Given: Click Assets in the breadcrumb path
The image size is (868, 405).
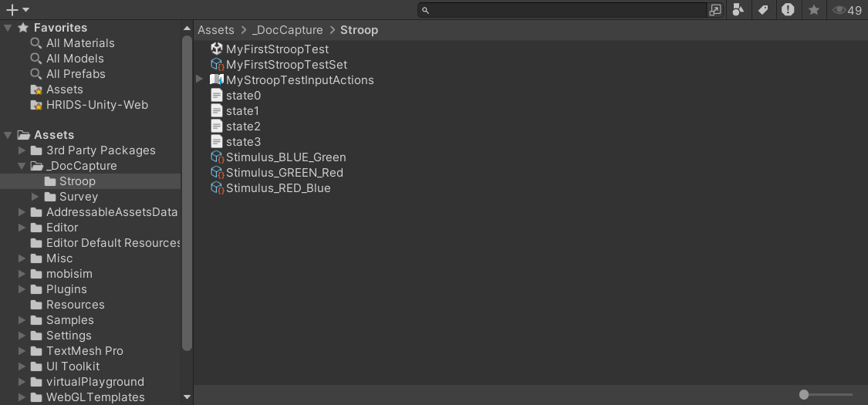Looking at the screenshot, I should [216, 30].
